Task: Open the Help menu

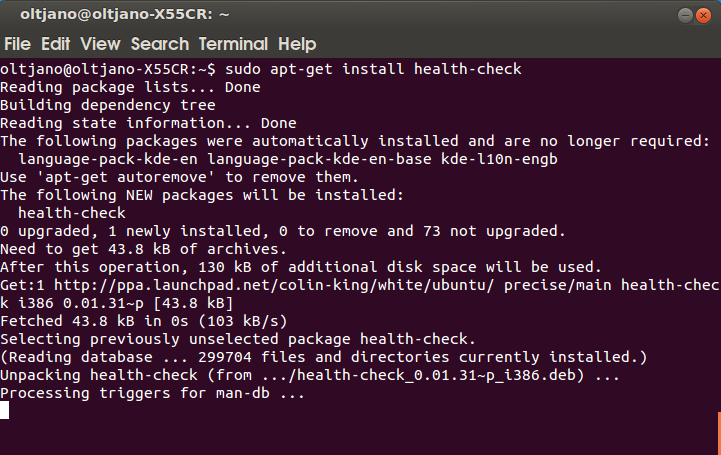Action: [297, 44]
